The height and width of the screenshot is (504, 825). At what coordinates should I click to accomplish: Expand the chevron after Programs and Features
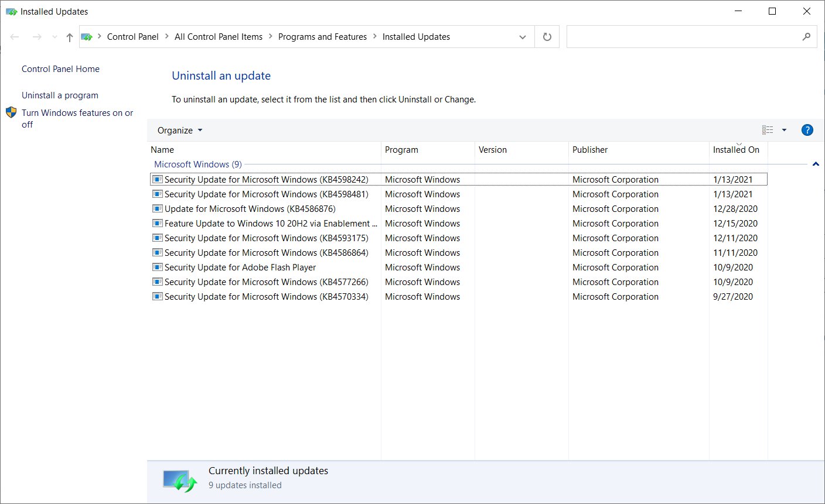375,37
